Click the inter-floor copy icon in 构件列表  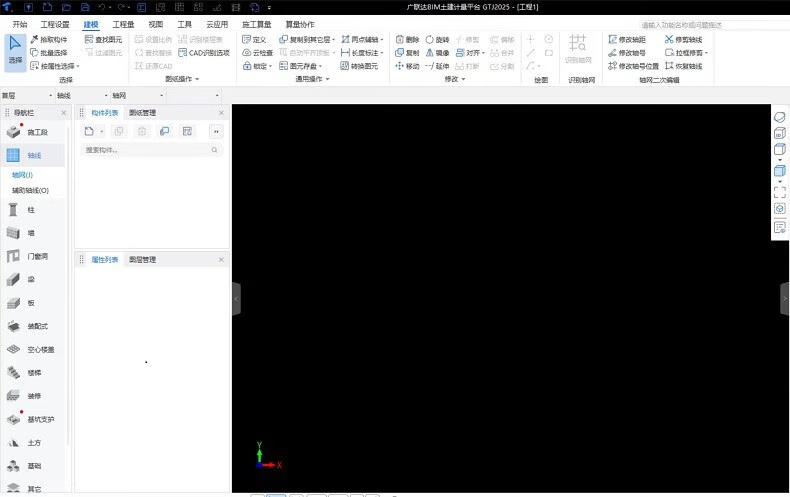click(164, 132)
